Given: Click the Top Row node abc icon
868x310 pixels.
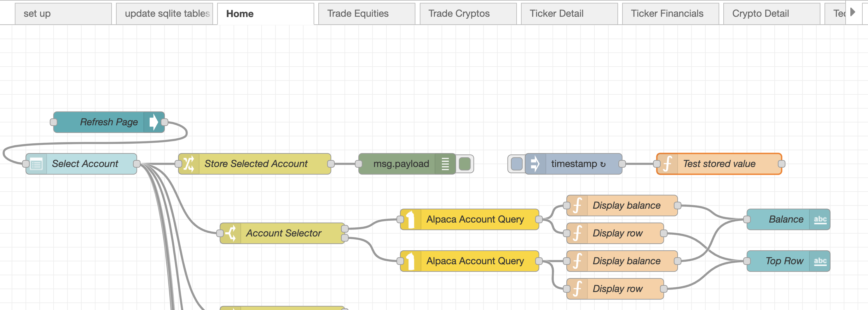Looking at the screenshot, I should (x=820, y=261).
